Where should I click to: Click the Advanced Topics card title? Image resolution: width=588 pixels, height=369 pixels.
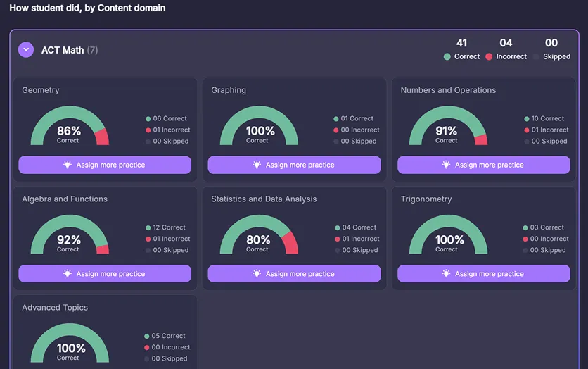pyautogui.click(x=55, y=308)
